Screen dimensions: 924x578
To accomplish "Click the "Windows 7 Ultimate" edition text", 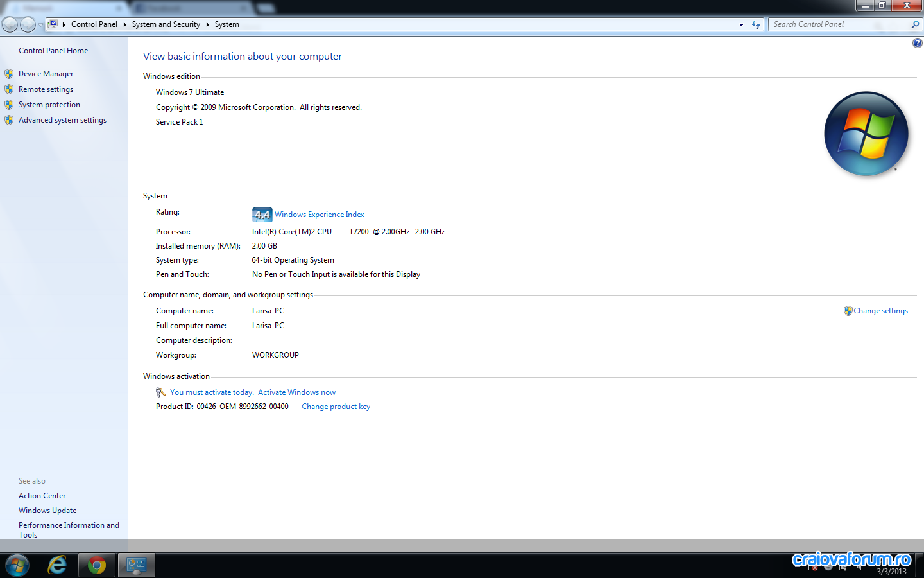I will coord(190,92).
